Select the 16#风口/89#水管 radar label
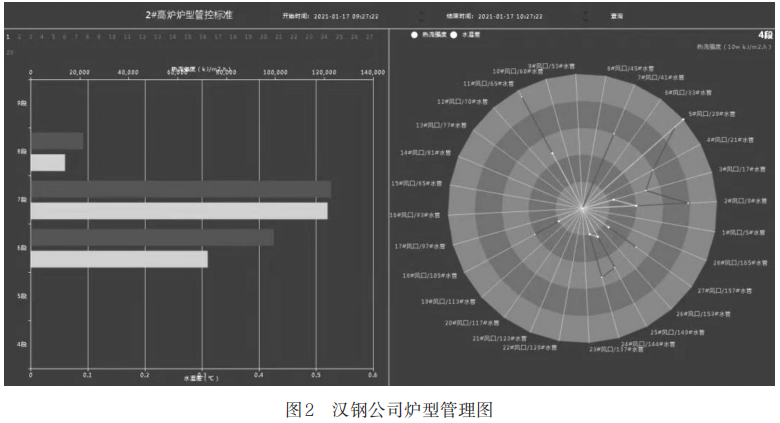The width and height of the screenshot is (780, 423). coord(414,215)
